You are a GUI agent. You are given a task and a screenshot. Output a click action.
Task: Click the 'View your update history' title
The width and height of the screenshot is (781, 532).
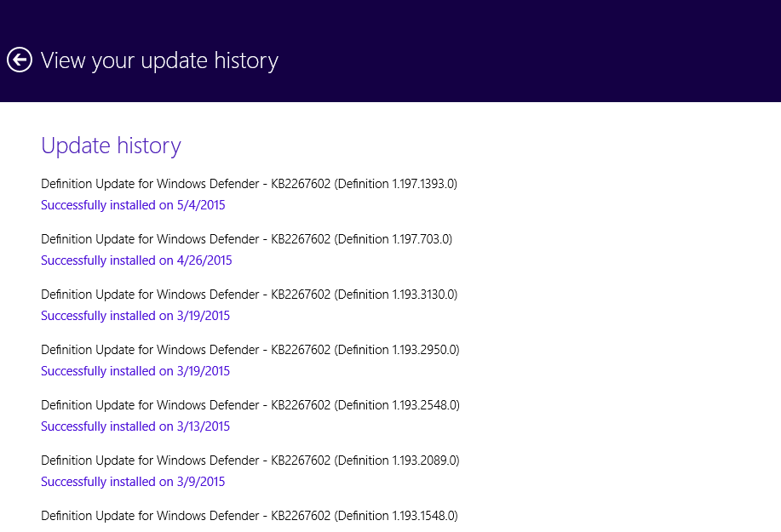[x=159, y=60]
